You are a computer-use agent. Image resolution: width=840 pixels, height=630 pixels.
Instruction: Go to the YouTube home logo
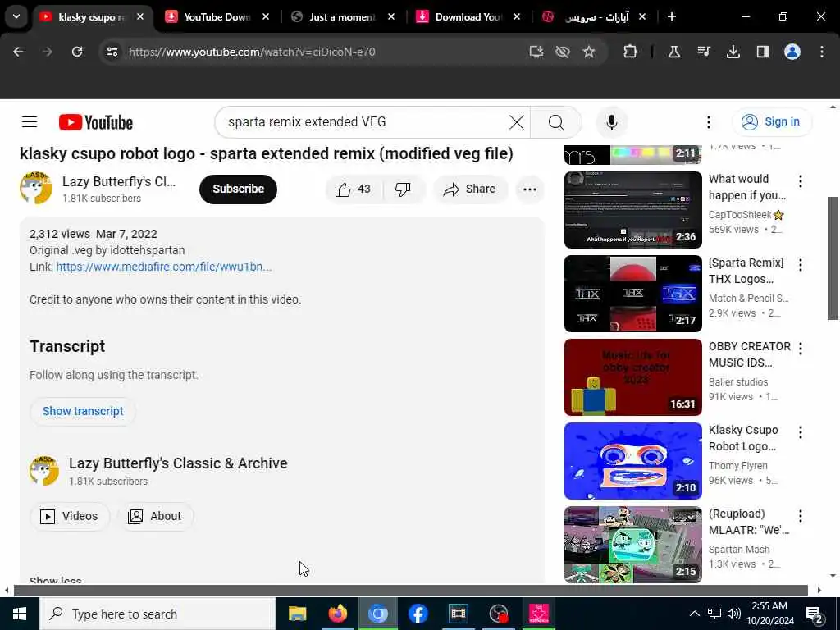tap(95, 122)
